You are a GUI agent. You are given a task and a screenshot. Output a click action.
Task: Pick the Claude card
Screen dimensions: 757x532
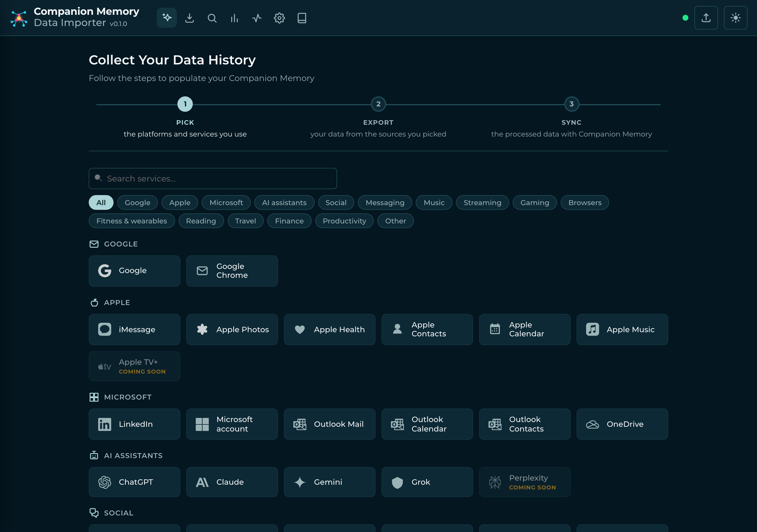click(232, 482)
